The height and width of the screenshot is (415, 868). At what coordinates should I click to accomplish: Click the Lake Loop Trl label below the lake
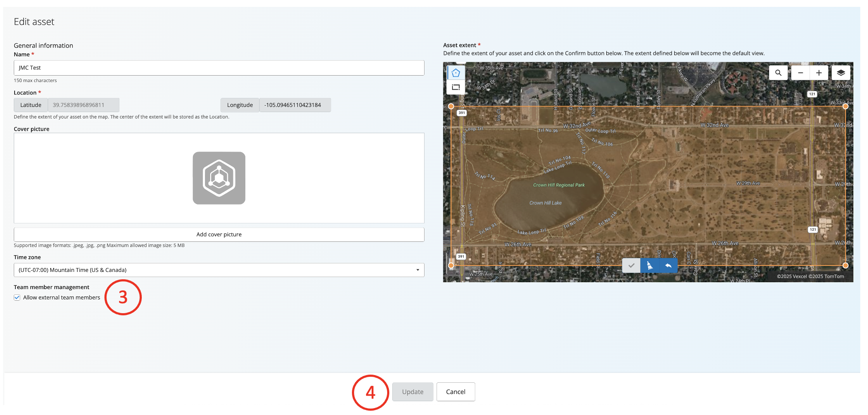click(532, 232)
